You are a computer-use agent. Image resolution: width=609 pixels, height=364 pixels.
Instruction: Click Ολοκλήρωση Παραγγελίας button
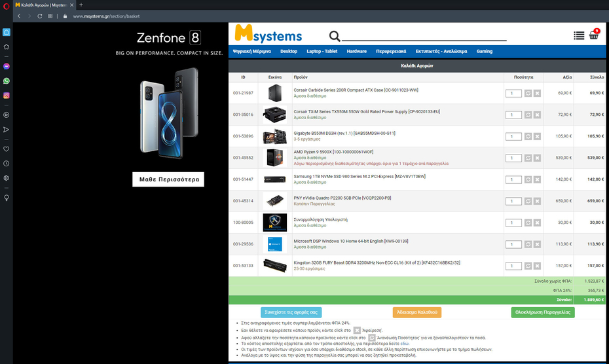[543, 312]
